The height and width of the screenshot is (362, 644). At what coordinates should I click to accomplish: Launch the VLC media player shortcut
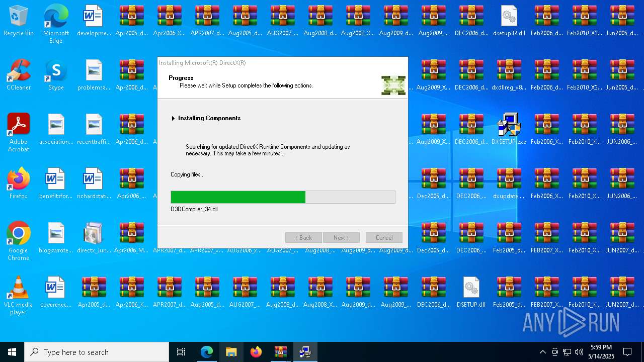19,296
